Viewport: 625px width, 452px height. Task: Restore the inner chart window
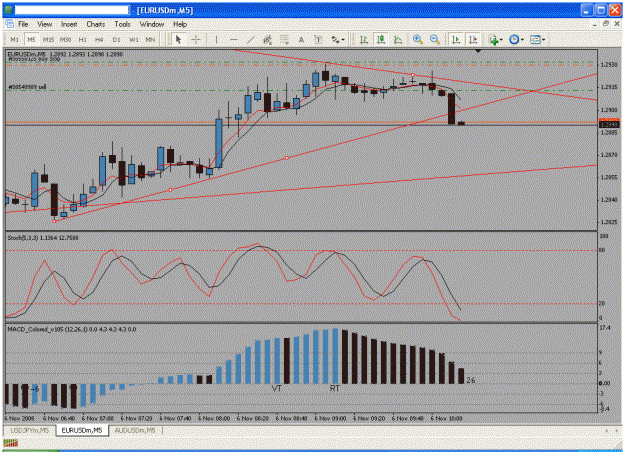coord(606,24)
